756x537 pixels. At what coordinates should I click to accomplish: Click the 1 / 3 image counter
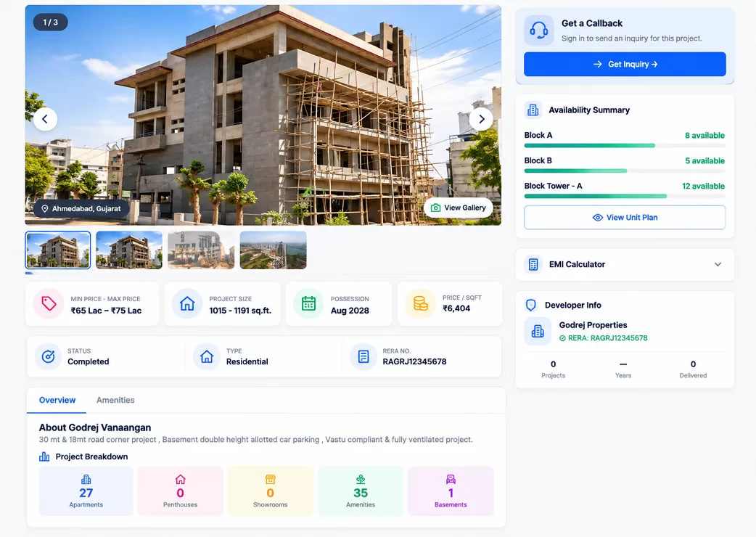coord(51,22)
